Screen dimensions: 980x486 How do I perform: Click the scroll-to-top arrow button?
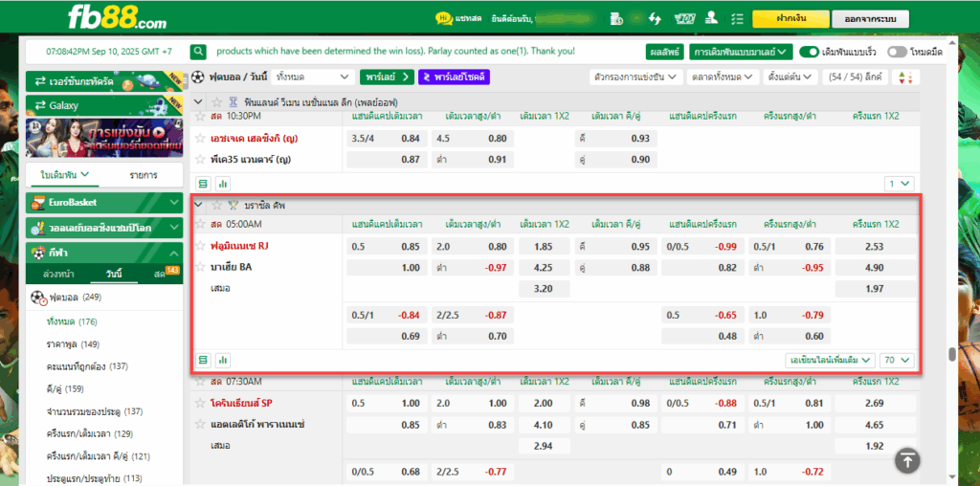pos(907,461)
